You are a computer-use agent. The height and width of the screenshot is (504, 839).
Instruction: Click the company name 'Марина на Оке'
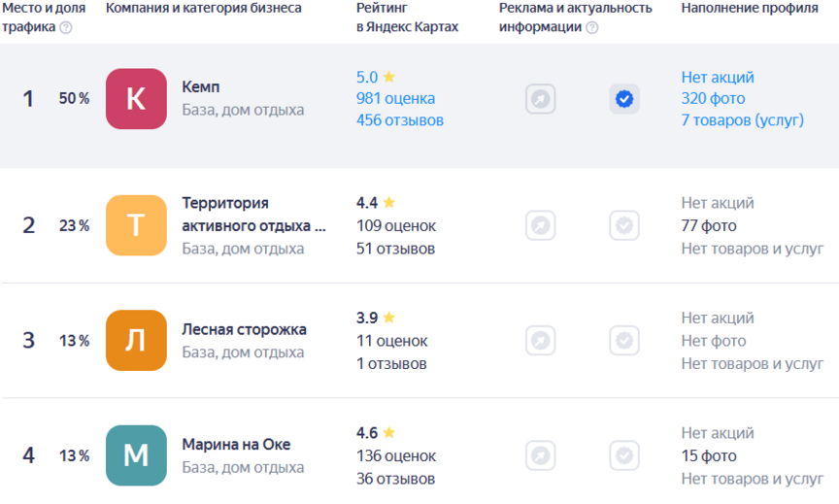[235, 445]
